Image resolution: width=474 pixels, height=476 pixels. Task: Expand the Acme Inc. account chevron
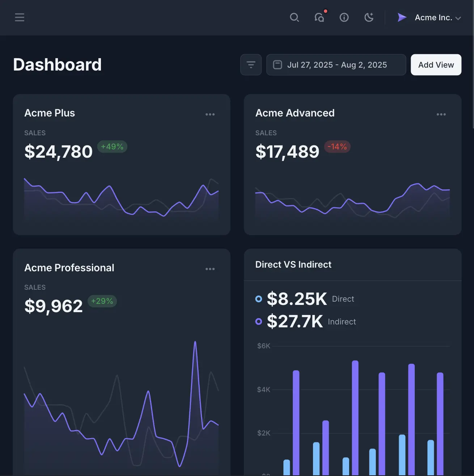pyautogui.click(x=458, y=18)
